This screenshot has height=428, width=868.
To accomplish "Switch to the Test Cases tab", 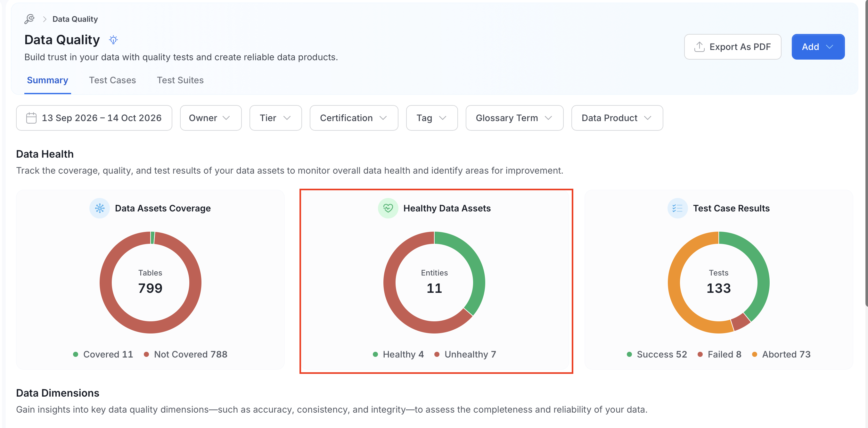I will coord(112,80).
